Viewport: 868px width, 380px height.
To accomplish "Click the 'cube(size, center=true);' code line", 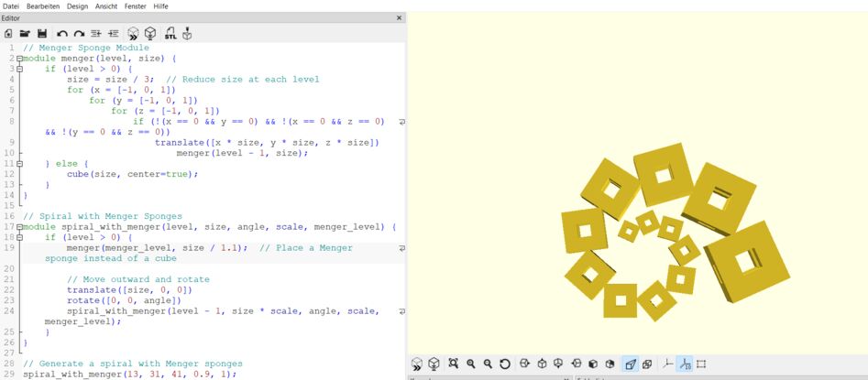I will (132, 174).
